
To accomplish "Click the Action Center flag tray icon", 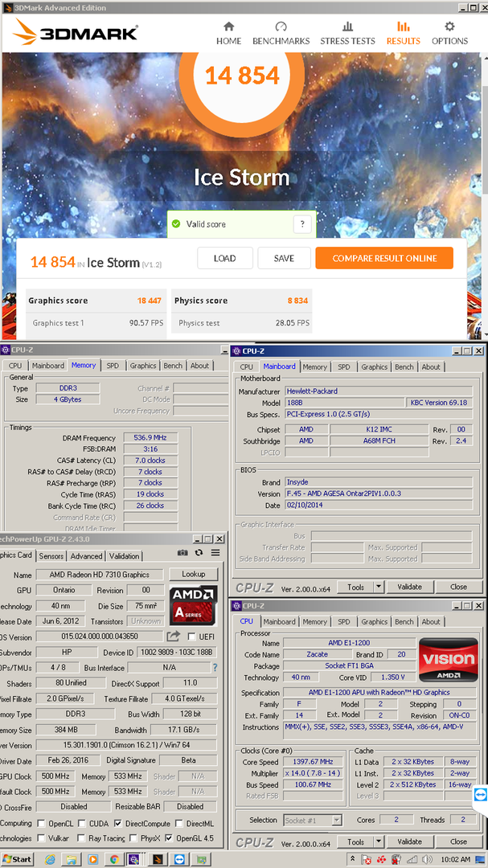I will [367, 859].
